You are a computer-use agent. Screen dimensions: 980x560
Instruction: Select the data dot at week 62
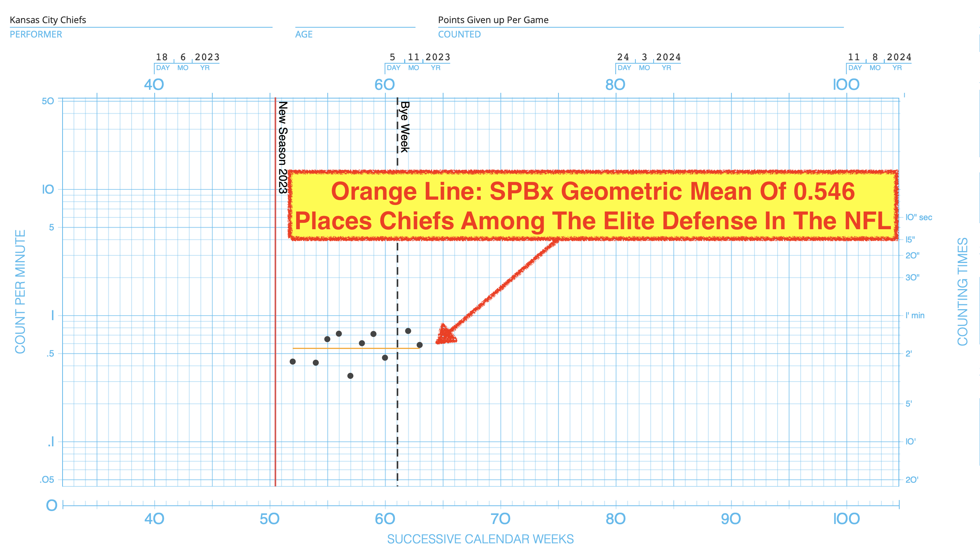(x=408, y=331)
